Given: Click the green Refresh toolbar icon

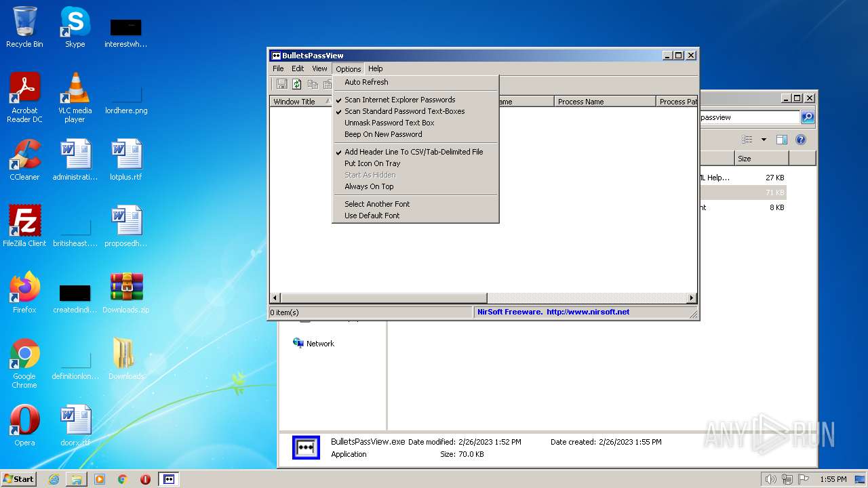Looking at the screenshot, I should pyautogui.click(x=296, y=84).
